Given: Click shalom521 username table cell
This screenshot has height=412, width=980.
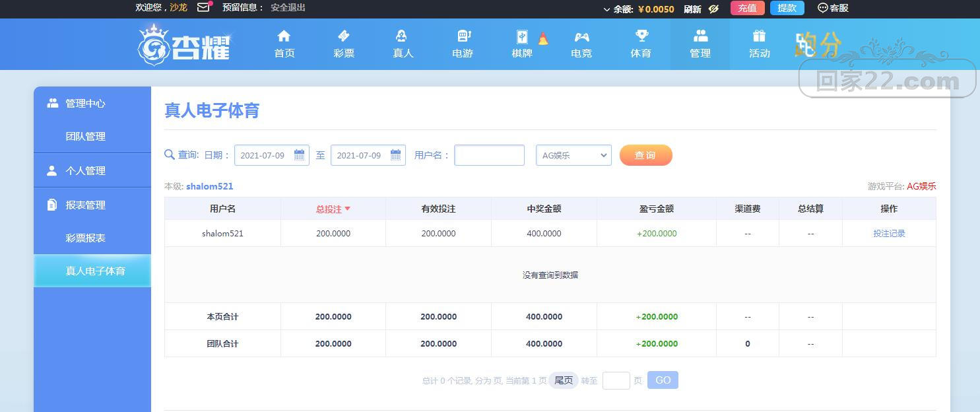Looking at the screenshot, I should coord(222,233).
